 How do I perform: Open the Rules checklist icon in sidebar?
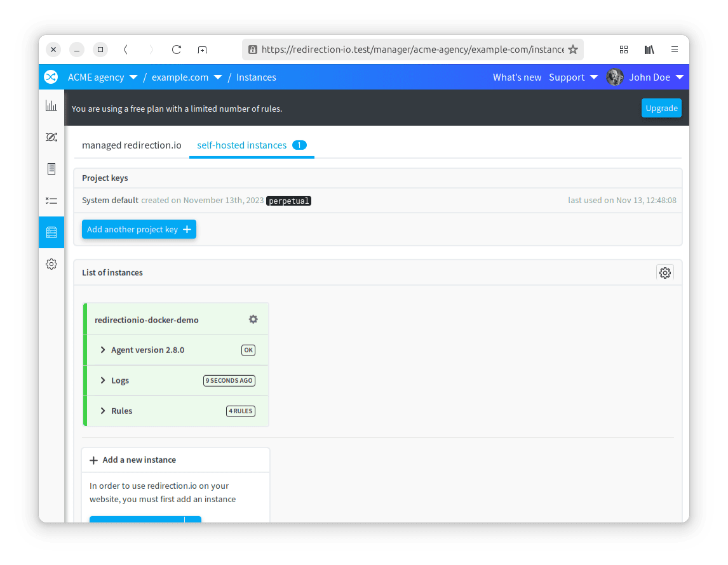51,201
